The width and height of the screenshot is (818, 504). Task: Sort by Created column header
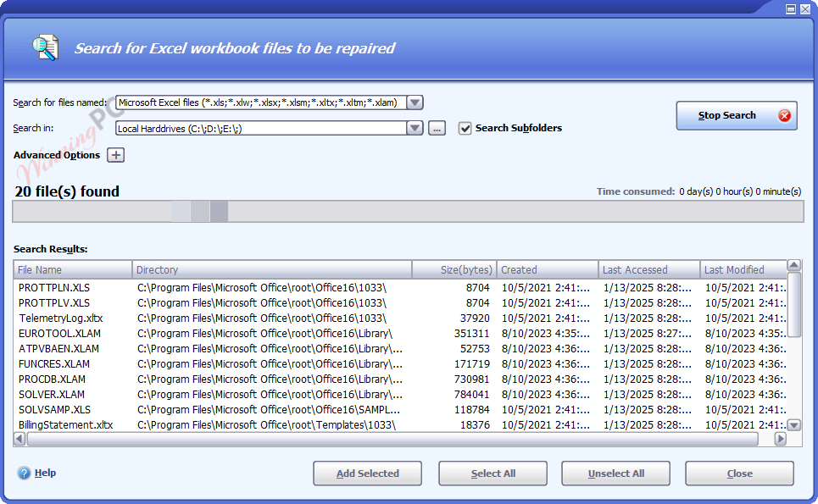[x=548, y=269]
